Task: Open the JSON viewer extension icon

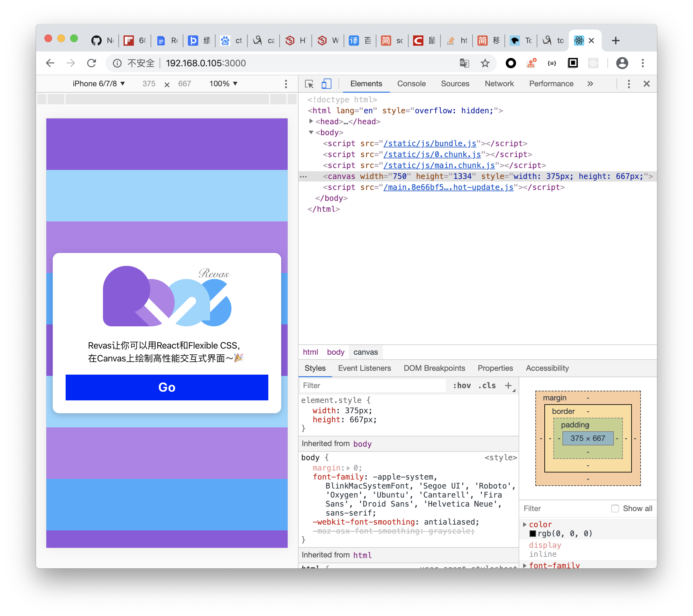Action: [552, 63]
